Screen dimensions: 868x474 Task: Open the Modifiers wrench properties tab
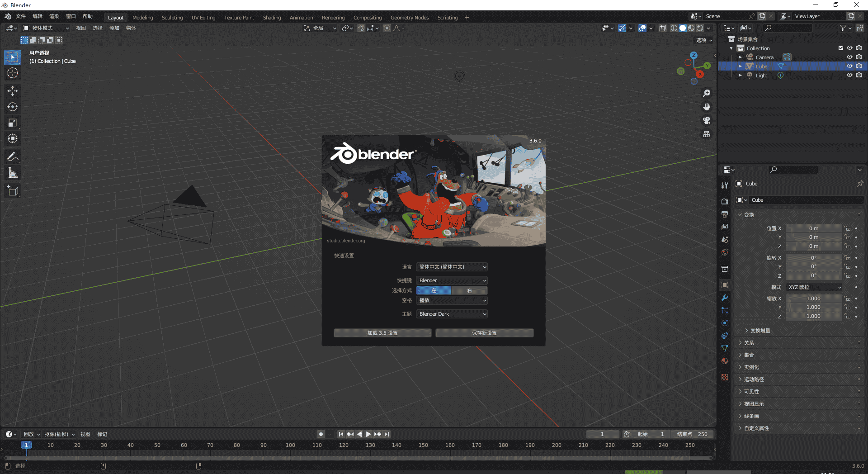[725, 298]
